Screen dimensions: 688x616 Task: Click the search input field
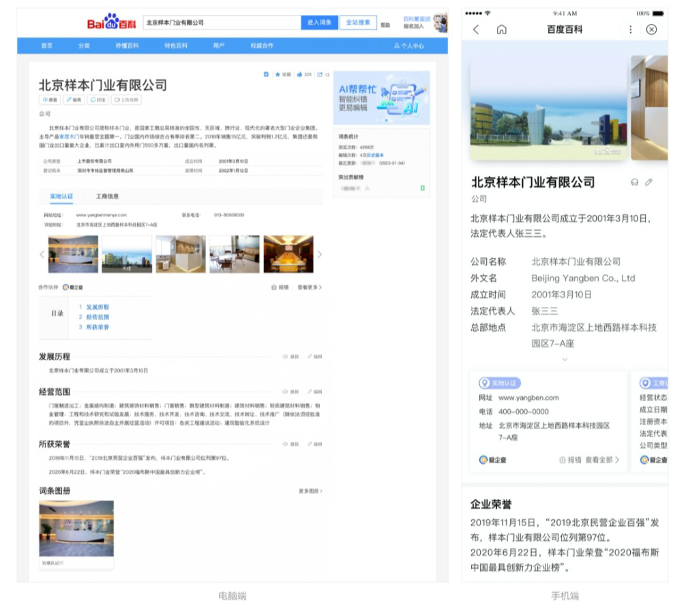click(x=221, y=23)
